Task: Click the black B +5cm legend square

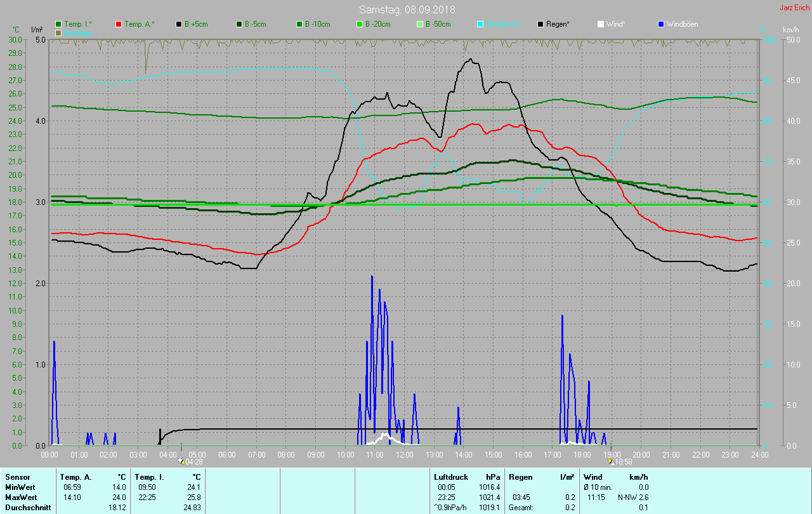Action: click(180, 24)
